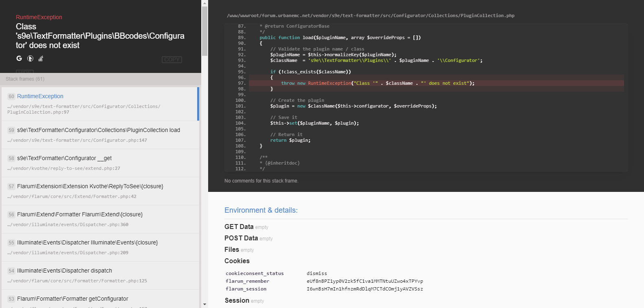Click the flarum_session cookie value
644x308 pixels.
click(x=365, y=289)
